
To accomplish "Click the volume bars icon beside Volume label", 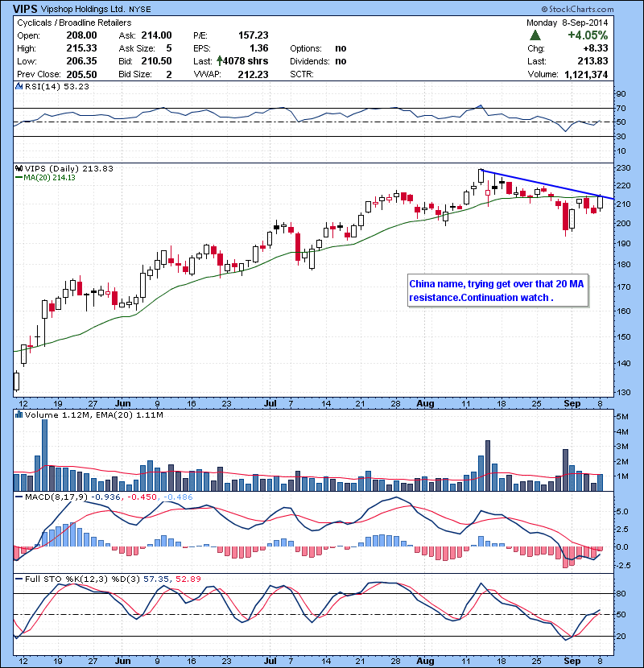I will point(19,414).
